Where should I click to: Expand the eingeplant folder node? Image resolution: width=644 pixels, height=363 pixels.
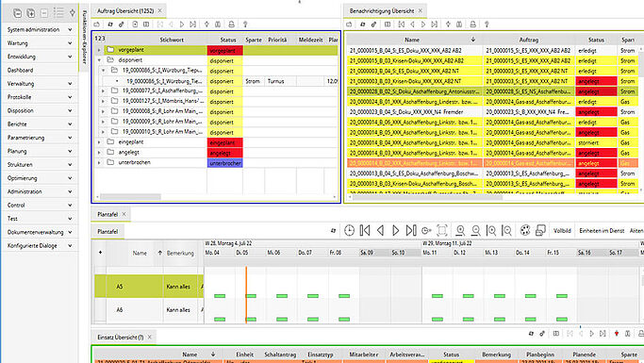[99, 142]
